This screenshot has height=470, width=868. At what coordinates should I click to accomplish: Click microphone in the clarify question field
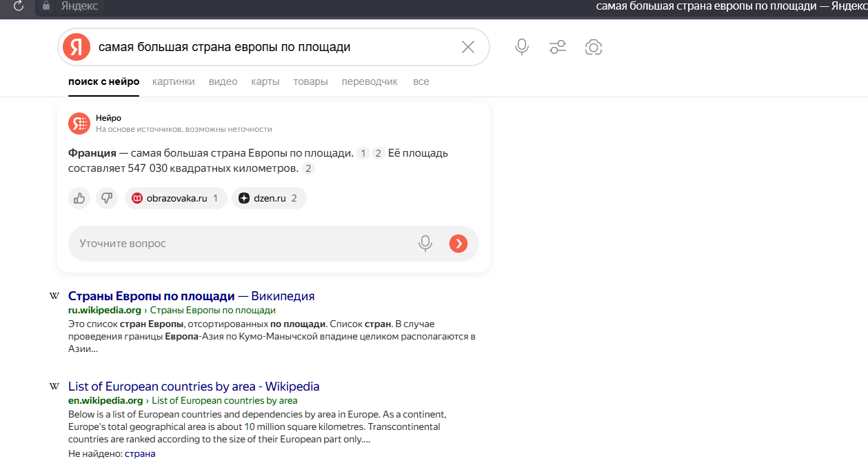click(x=425, y=243)
